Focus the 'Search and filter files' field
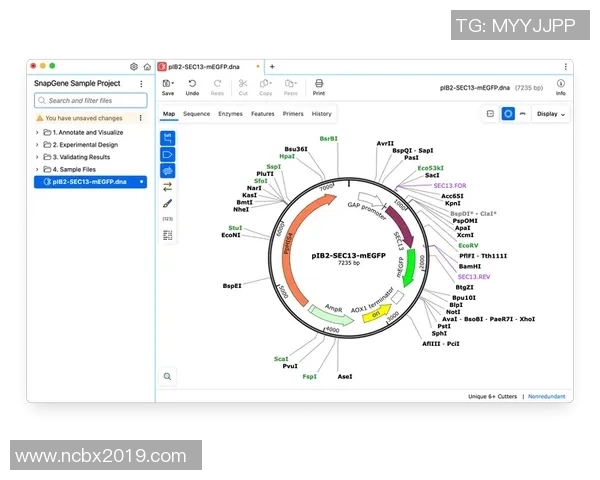This screenshot has width=600, height=480. coord(91,100)
